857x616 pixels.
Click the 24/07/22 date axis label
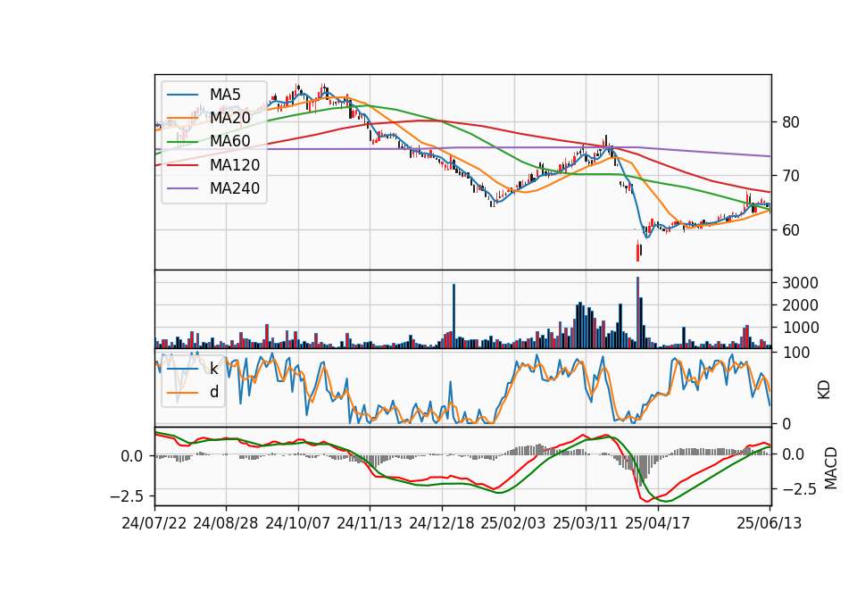coord(154,523)
